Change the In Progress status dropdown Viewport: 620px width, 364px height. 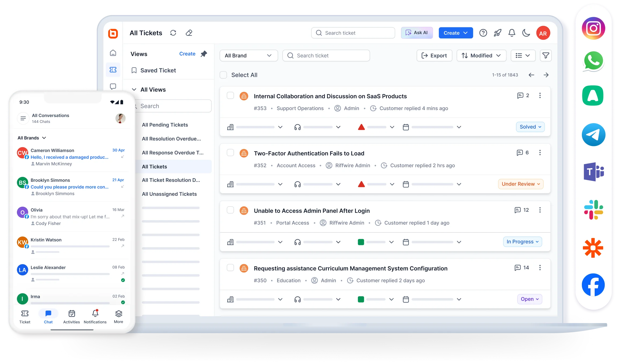(x=522, y=242)
